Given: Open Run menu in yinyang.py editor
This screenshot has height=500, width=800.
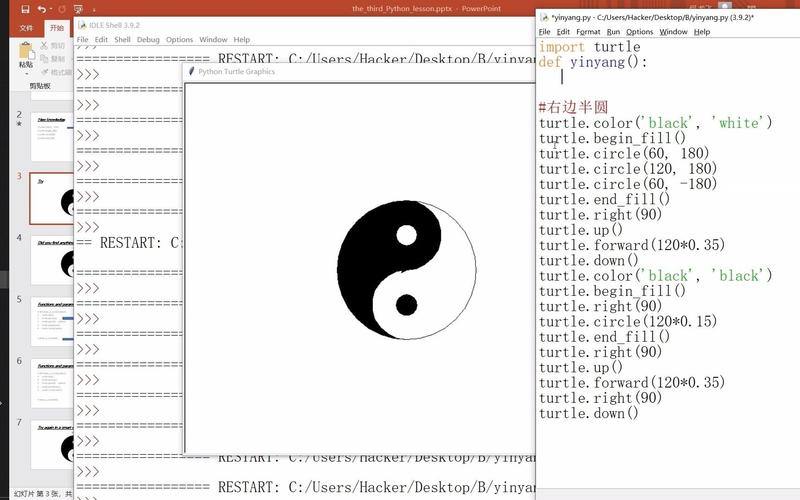Looking at the screenshot, I should [613, 32].
